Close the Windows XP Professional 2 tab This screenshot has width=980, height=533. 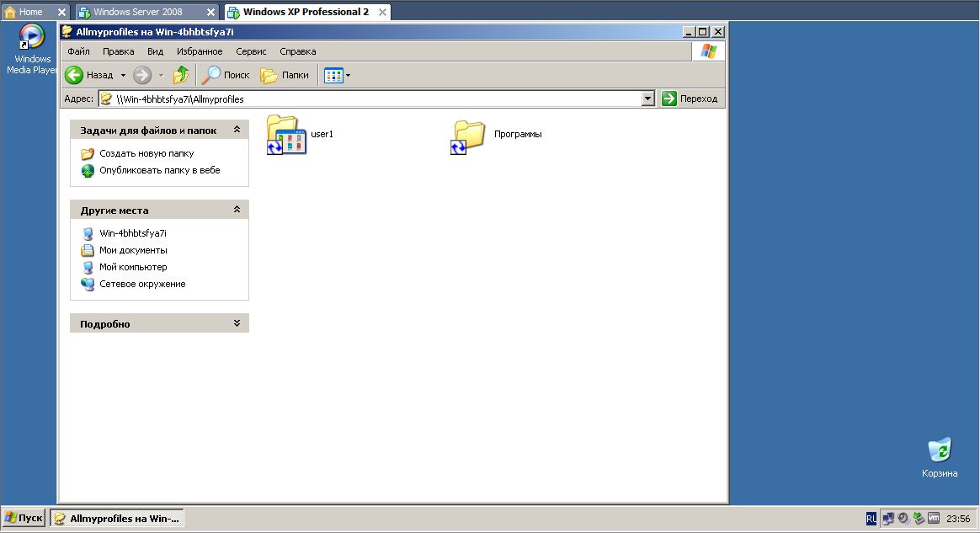[382, 12]
